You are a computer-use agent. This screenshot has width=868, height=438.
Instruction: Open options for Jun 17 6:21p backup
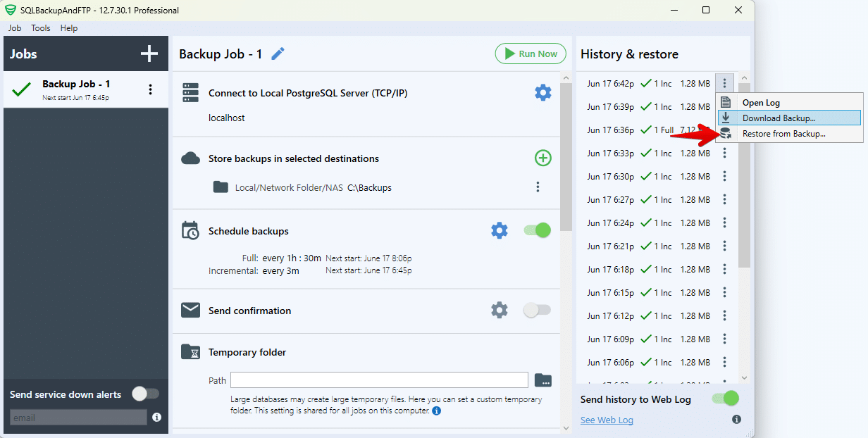pyautogui.click(x=724, y=246)
